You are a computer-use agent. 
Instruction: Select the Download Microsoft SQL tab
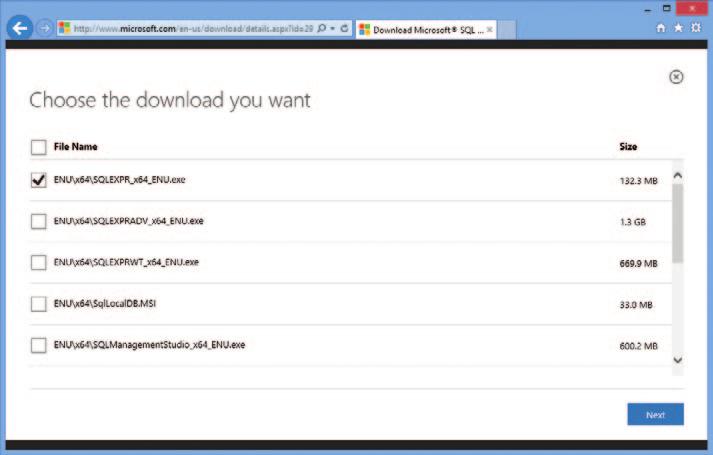coord(426,30)
